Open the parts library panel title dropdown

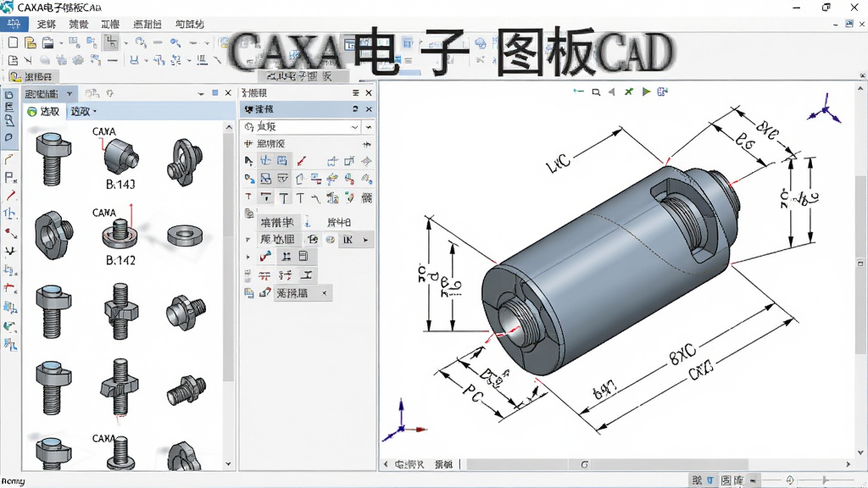pos(70,93)
